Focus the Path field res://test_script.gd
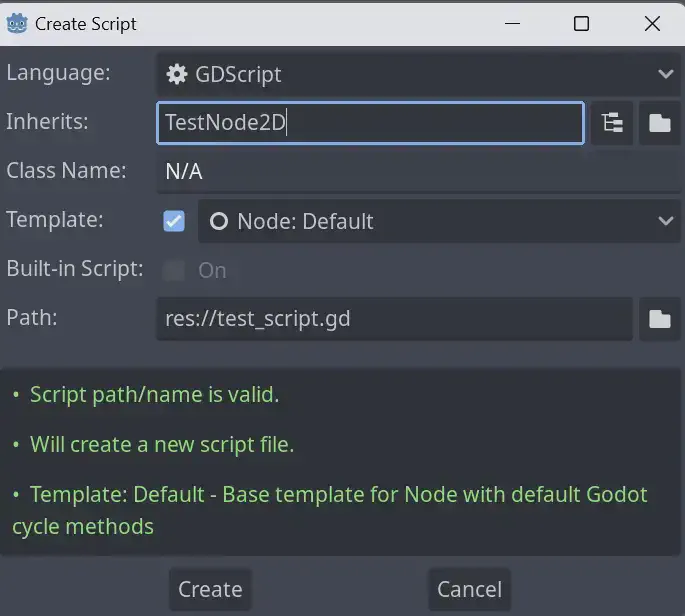The height and width of the screenshot is (616, 685). click(394, 319)
